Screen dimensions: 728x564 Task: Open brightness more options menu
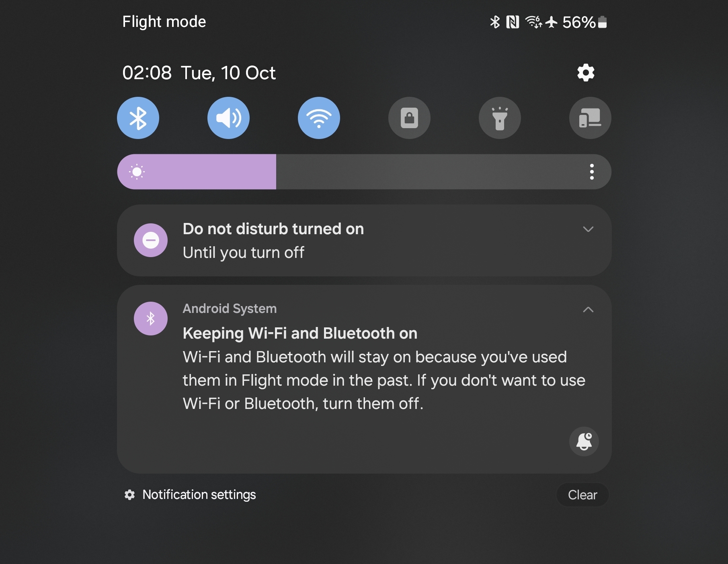click(592, 172)
